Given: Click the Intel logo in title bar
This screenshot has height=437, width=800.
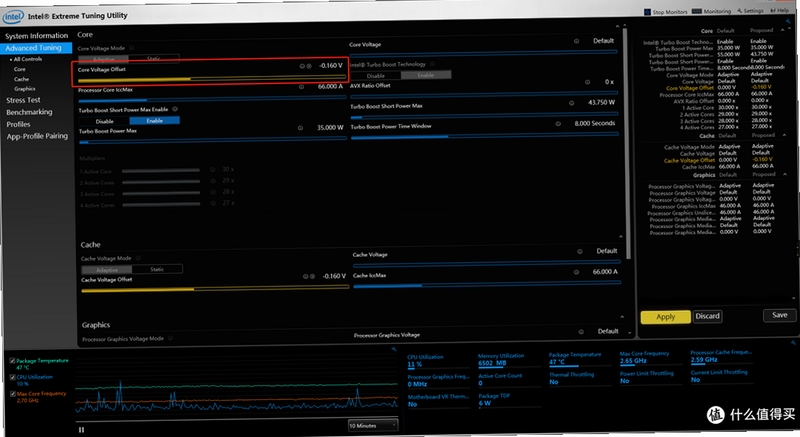Looking at the screenshot, I should pyautogui.click(x=13, y=17).
